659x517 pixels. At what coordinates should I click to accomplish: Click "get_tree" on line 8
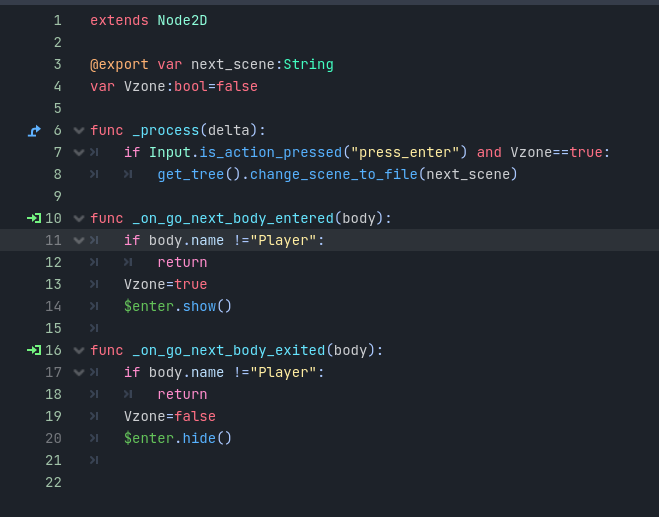[191, 174]
